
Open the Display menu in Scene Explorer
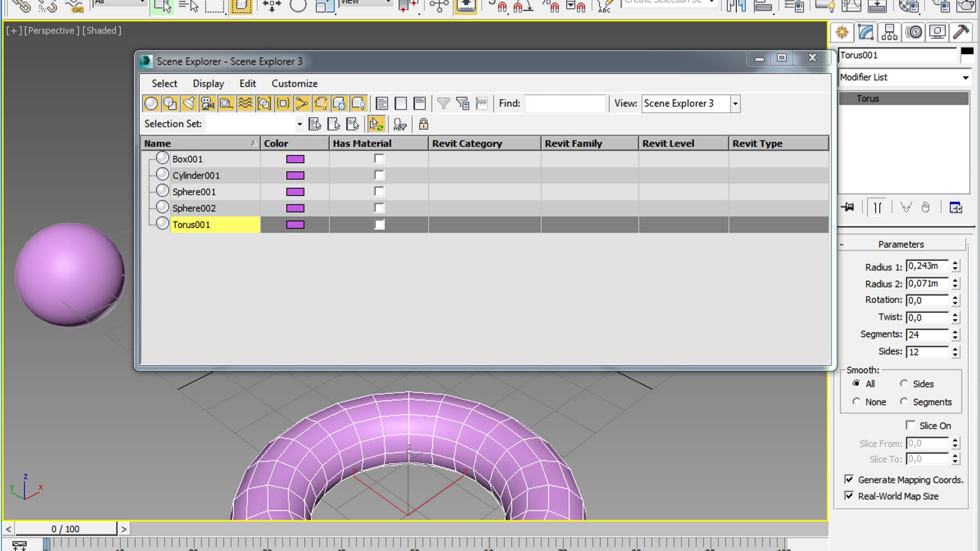pos(208,84)
